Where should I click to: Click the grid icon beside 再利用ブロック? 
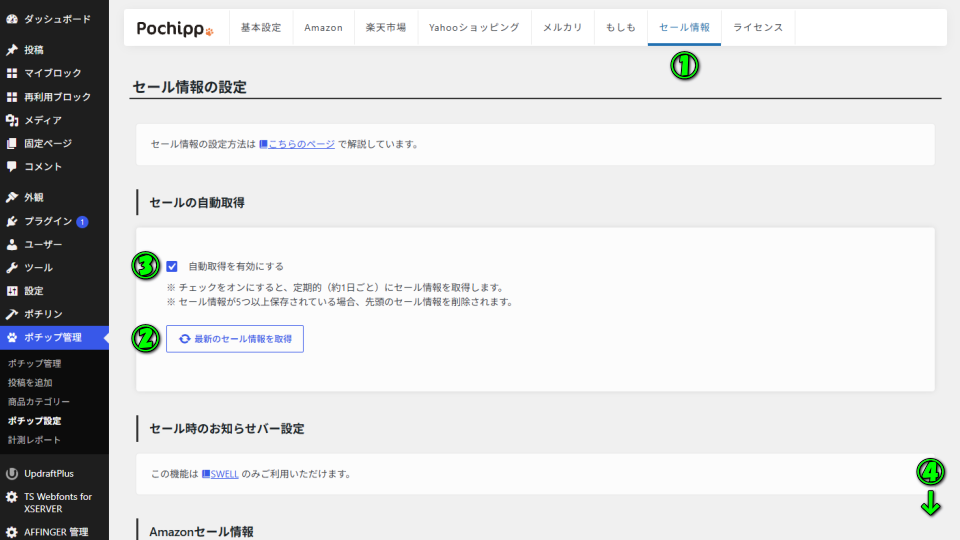coord(12,97)
